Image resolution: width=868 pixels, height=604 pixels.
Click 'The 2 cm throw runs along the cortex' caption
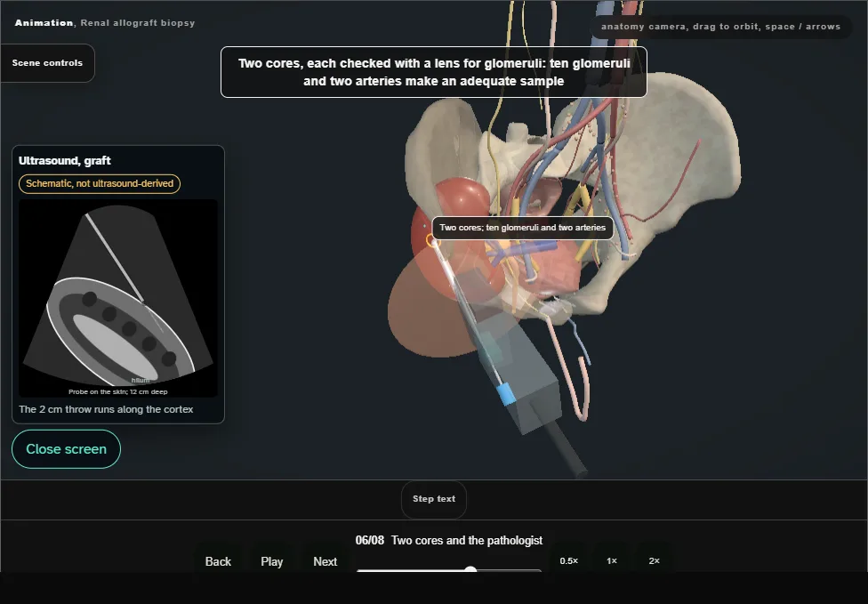106,409
